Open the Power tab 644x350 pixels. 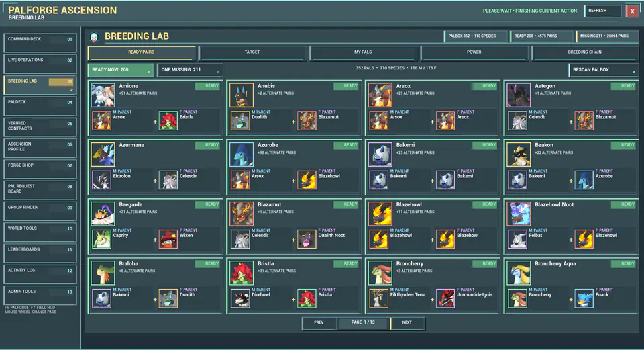pos(474,52)
